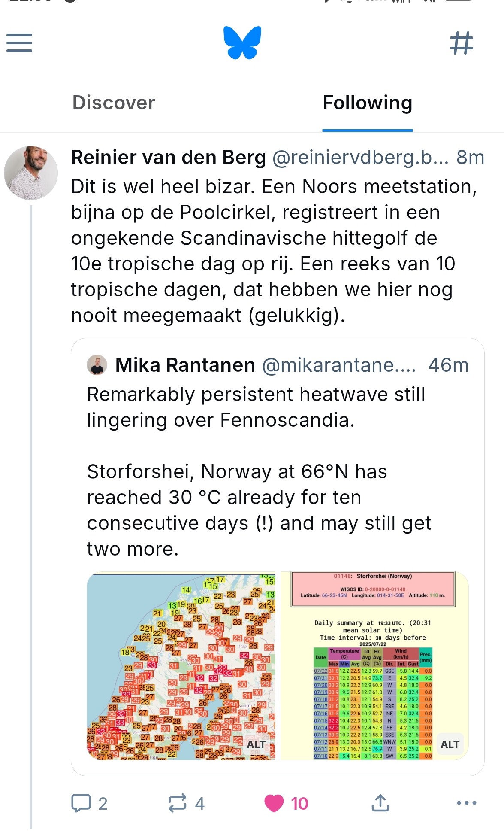The width and height of the screenshot is (504, 835).
Task: Tap the Bluesky butterfly logo
Action: (242, 43)
